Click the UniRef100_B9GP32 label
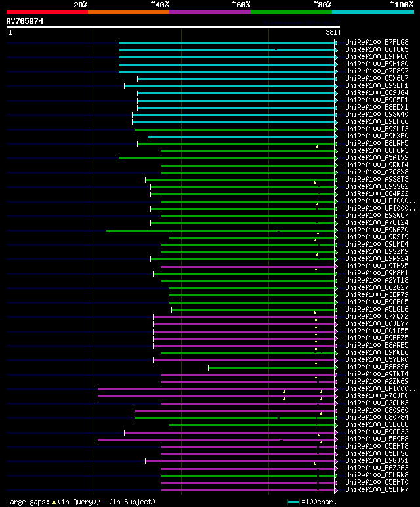The height and width of the screenshot is (507, 420). pyautogui.click(x=377, y=432)
